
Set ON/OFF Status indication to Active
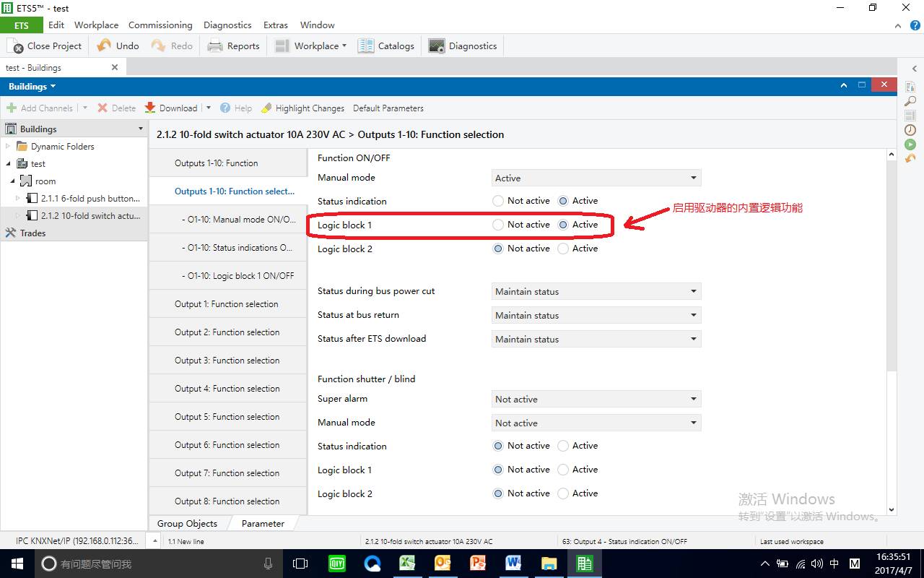tap(563, 201)
